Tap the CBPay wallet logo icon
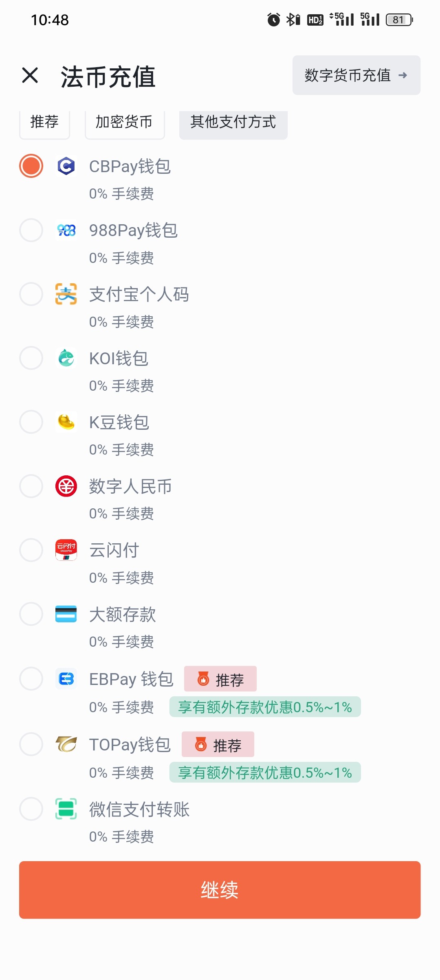Image resolution: width=440 pixels, height=980 pixels. [x=66, y=166]
